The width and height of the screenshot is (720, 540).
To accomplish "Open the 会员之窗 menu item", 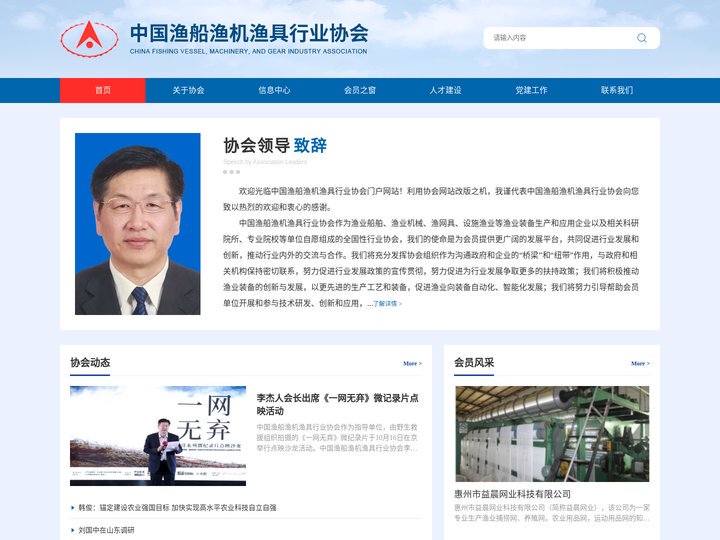I will click(x=360, y=90).
